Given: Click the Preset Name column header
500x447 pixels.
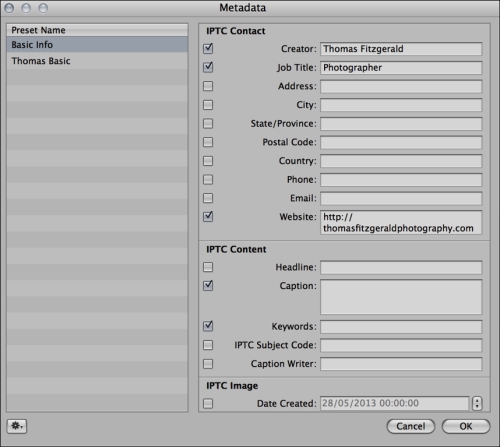Looking at the screenshot, I should click(x=97, y=30).
